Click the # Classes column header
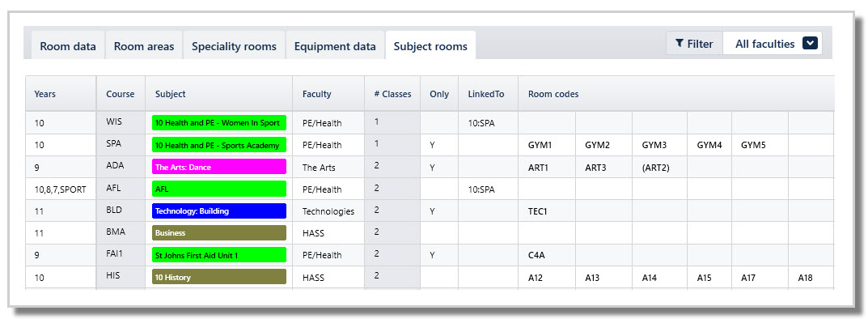This screenshot has width=868, height=319. click(x=392, y=94)
